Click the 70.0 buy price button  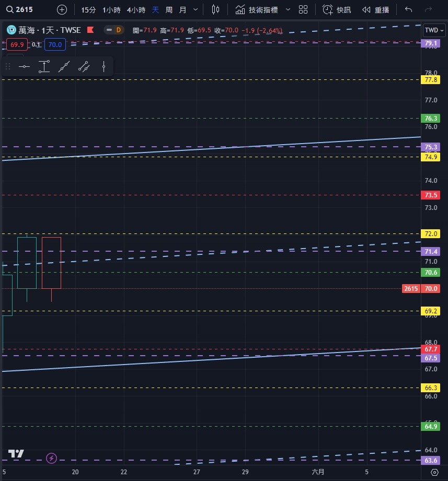55,44
